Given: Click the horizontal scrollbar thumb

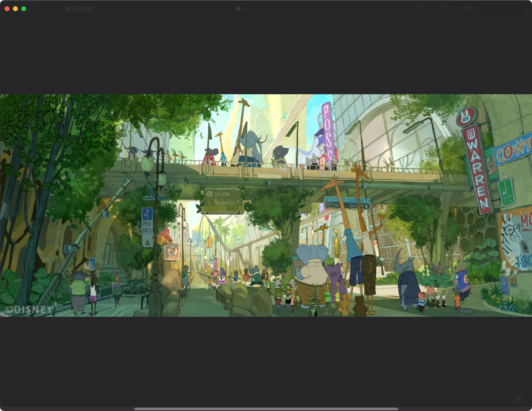Looking at the screenshot, I should pos(266,409).
